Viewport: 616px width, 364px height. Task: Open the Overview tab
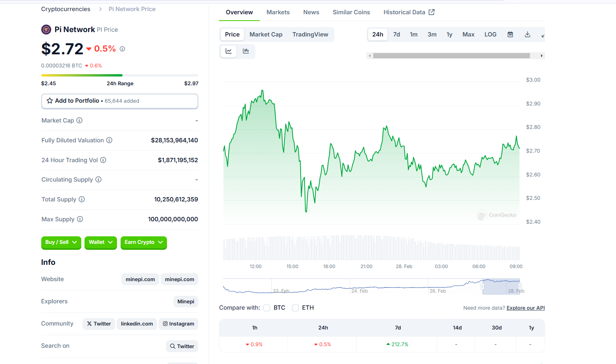pyautogui.click(x=239, y=12)
